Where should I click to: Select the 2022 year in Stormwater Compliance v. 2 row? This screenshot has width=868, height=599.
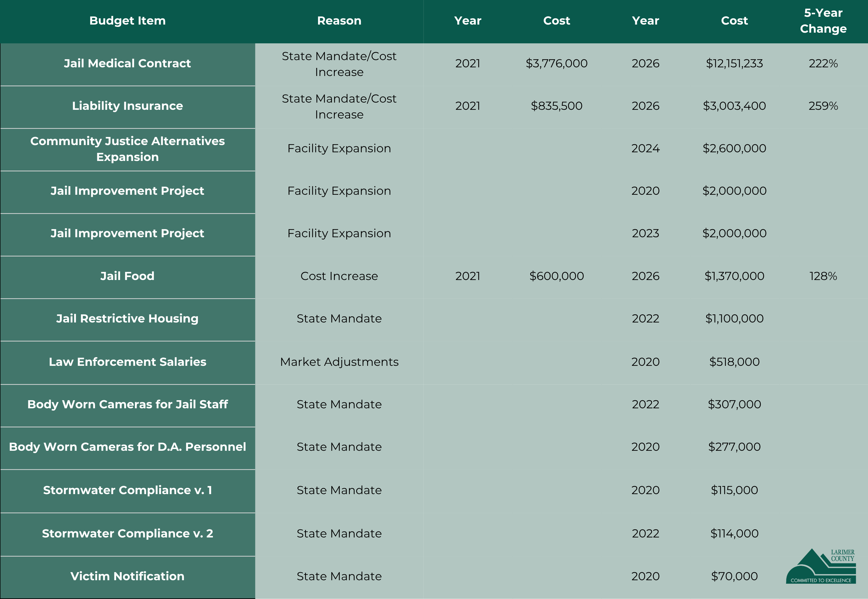click(646, 533)
